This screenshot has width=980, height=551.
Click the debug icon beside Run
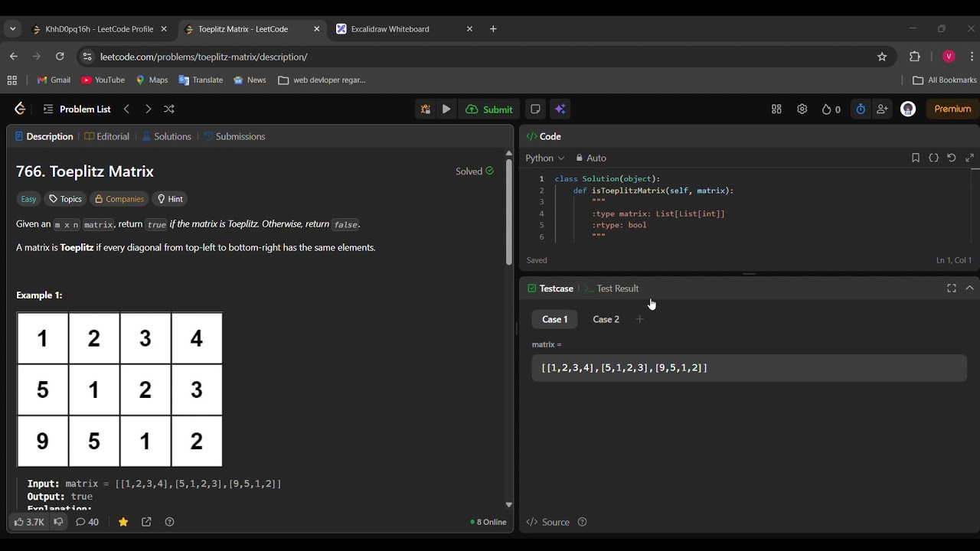pyautogui.click(x=425, y=109)
